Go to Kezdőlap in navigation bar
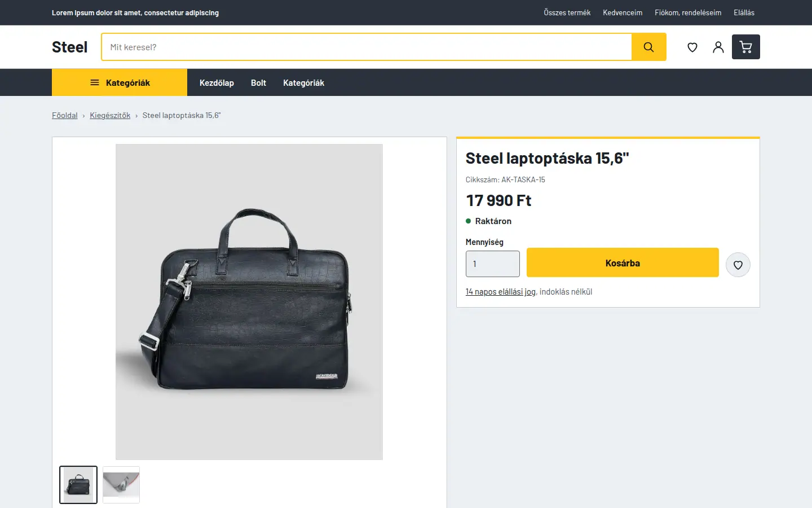The image size is (812, 508). (x=217, y=83)
